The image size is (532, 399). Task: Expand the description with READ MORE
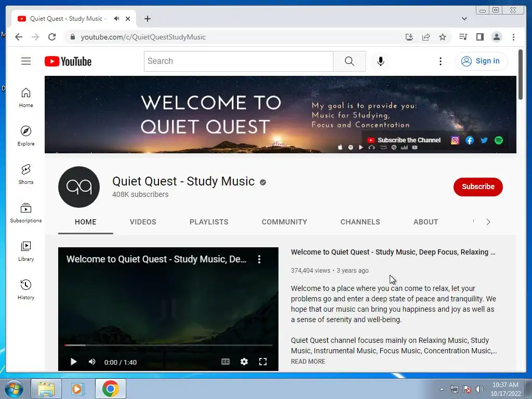[x=308, y=362]
